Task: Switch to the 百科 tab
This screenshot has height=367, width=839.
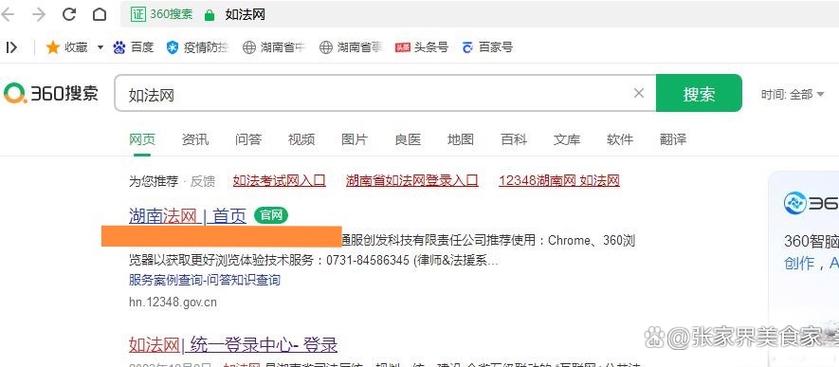Action: tap(514, 140)
